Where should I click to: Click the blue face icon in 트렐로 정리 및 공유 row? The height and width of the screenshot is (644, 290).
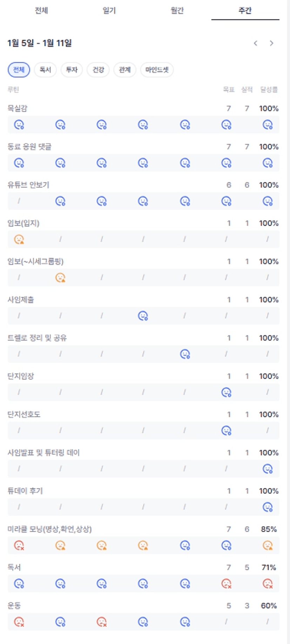click(x=185, y=354)
